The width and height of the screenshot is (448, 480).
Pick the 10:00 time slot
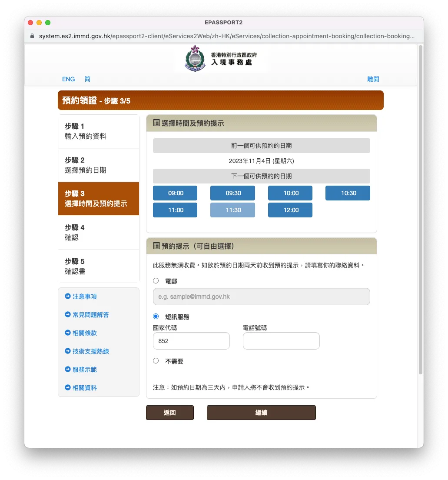[x=290, y=193]
